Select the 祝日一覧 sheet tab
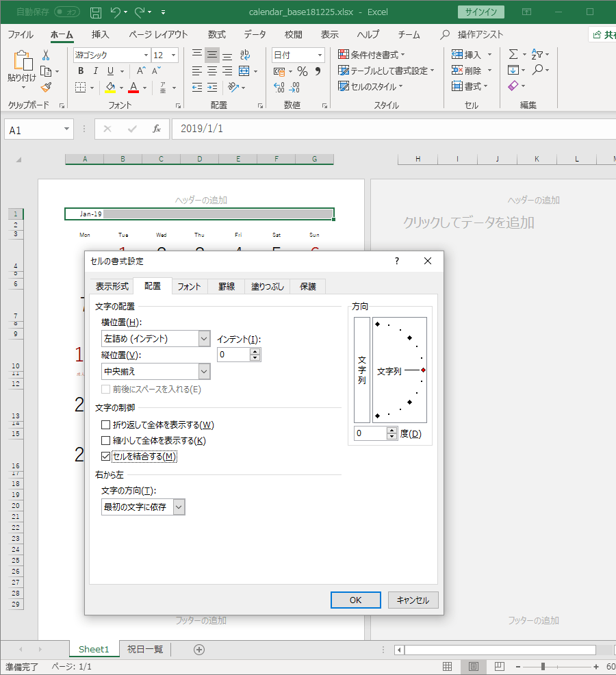The image size is (616, 675). point(145,649)
